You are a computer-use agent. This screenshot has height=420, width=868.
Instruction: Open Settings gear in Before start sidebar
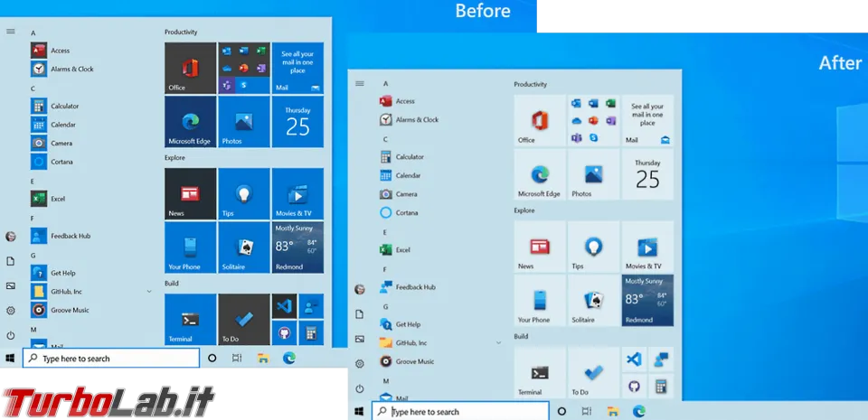click(11, 311)
